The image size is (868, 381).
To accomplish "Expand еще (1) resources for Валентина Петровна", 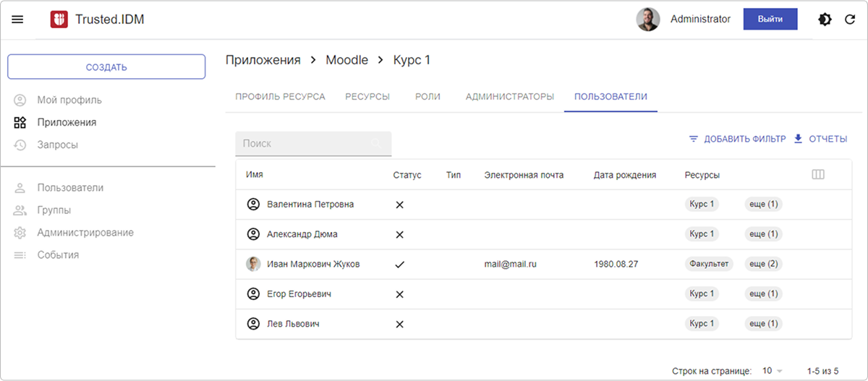I will tap(763, 205).
